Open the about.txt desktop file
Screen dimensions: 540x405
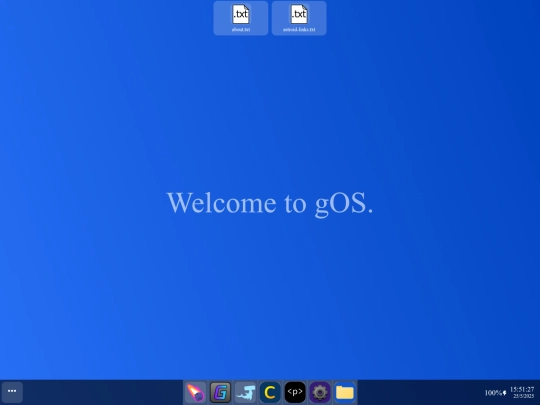pos(241,18)
